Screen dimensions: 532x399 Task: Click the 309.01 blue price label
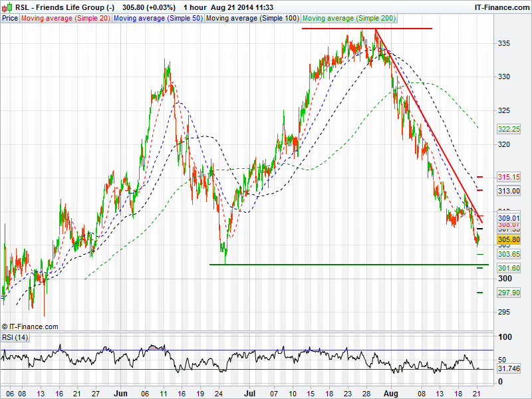point(508,218)
